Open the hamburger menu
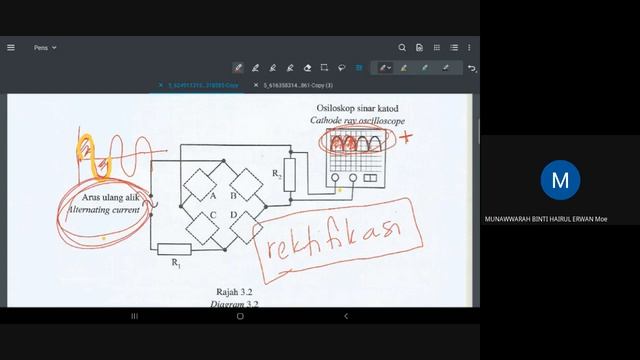 11,48
